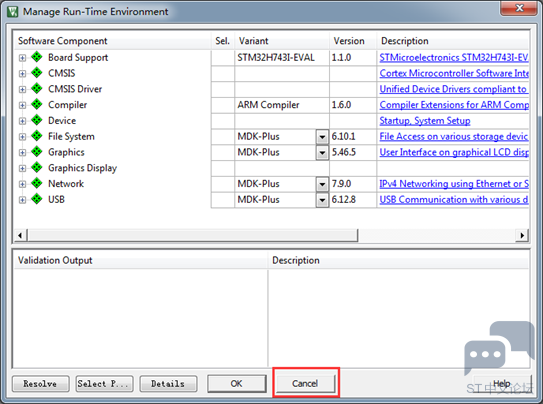Expand the Compiler tree node
The height and width of the screenshot is (404, 543).
coord(22,105)
